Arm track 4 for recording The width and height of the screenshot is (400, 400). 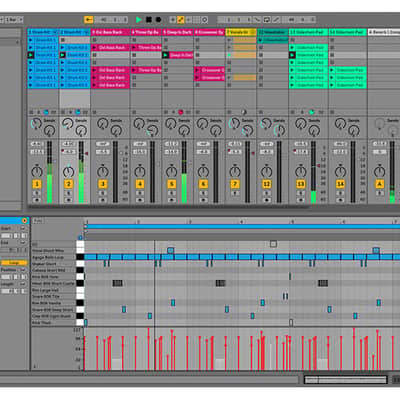pos(140,200)
